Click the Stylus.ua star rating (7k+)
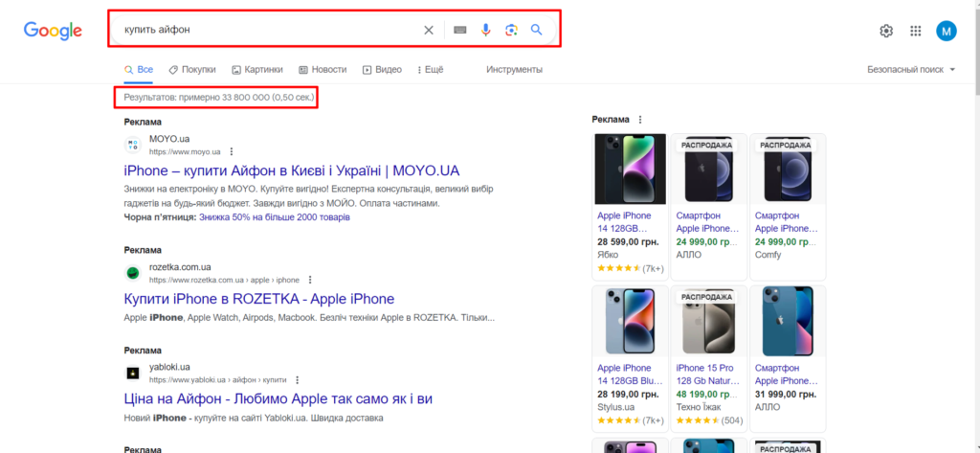This screenshot has width=980, height=453. (630, 420)
